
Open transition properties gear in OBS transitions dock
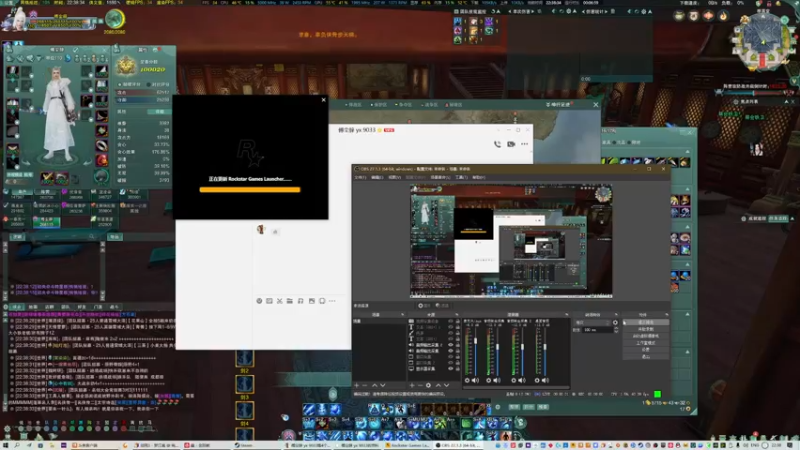tap(615, 322)
